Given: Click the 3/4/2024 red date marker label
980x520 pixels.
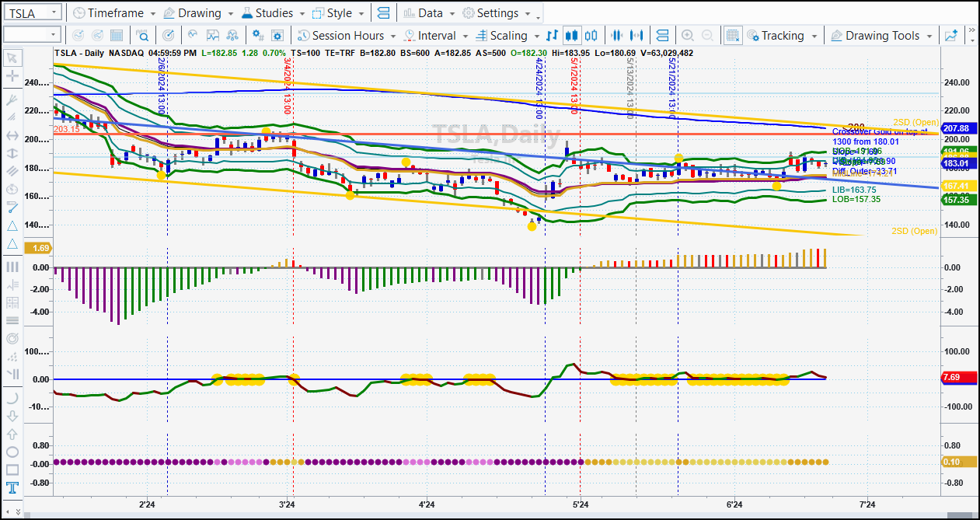Looking at the screenshot, I should click(x=287, y=85).
